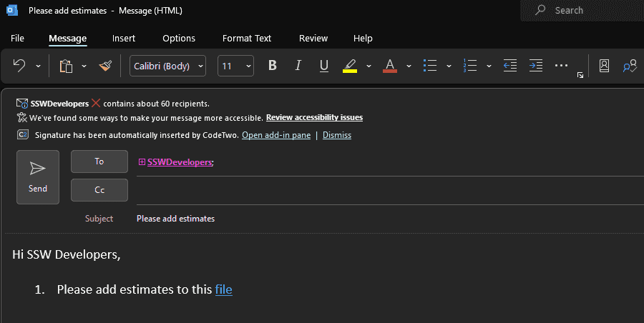
Task: Increase the paragraph indent
Action: pos(535,66)
